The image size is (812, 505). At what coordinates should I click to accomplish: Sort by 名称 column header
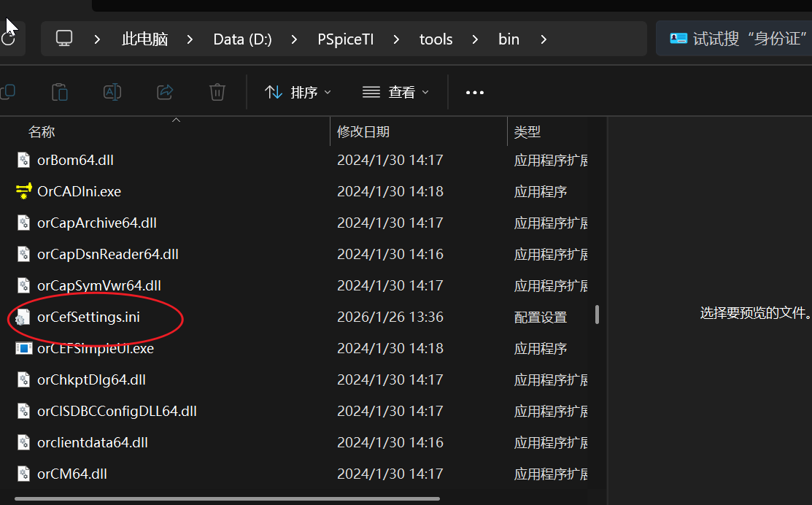tap(42, 132)
